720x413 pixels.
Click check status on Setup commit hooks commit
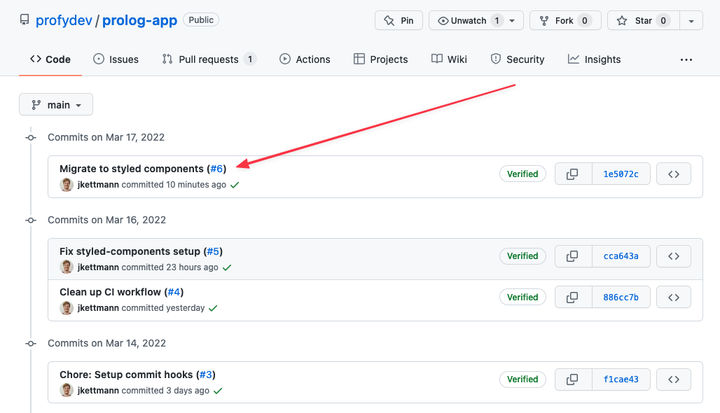218,391
